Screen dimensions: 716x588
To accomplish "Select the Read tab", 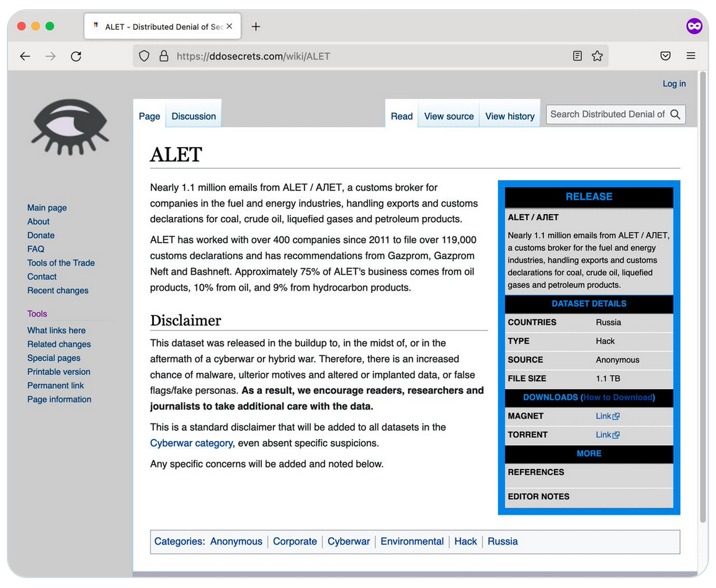I will click(x=401, y=116).
